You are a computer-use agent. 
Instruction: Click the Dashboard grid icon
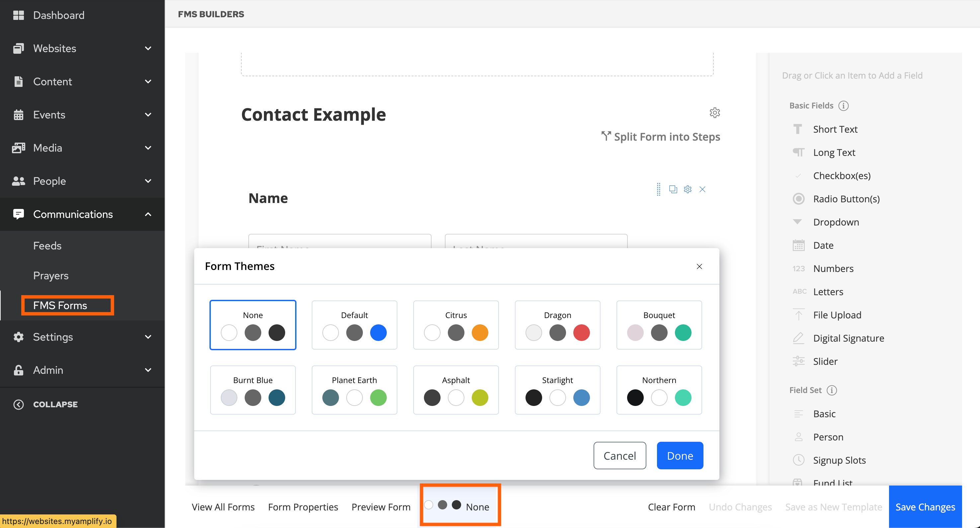tap(18, 15)
